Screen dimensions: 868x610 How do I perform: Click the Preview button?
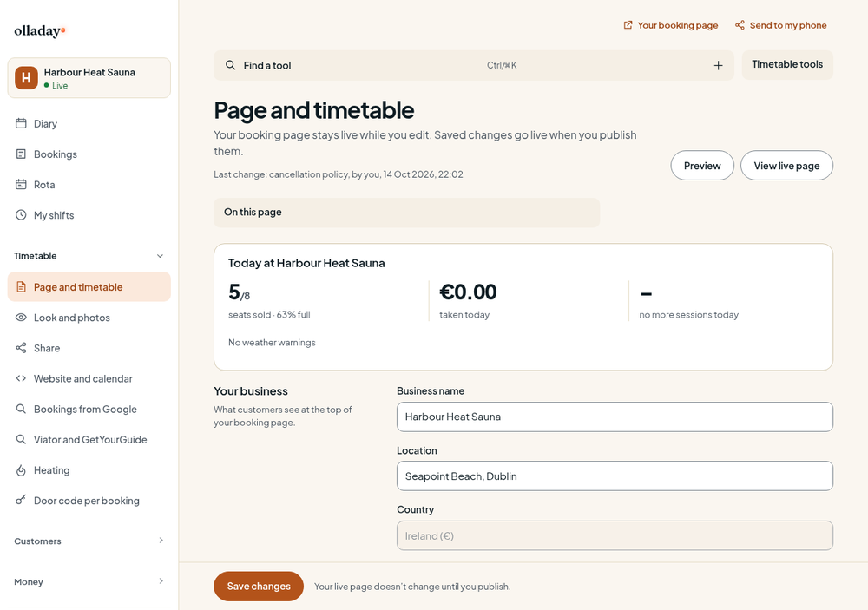pyautogui.click(x=702, y=166)
